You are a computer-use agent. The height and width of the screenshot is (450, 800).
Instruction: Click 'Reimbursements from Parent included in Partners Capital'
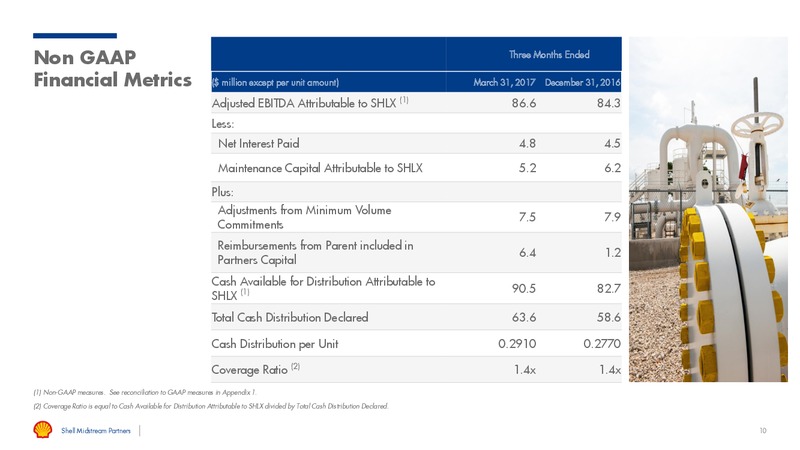pos(315,253)
